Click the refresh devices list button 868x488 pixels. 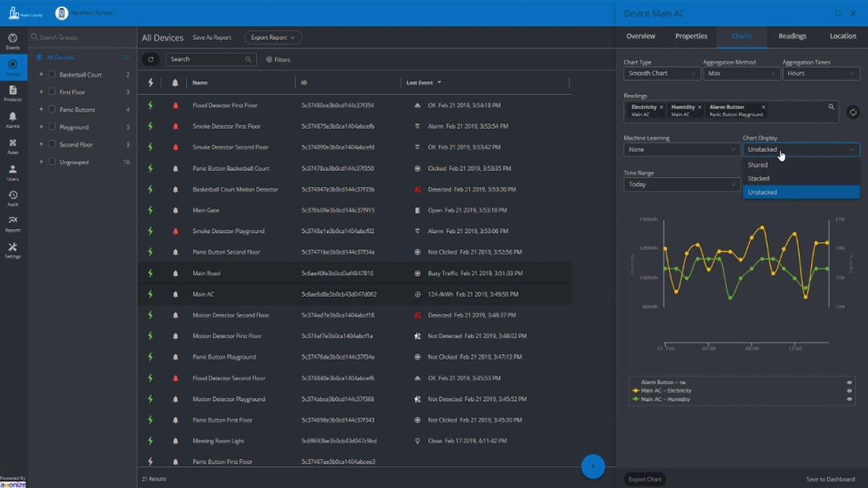coord(151,60)
